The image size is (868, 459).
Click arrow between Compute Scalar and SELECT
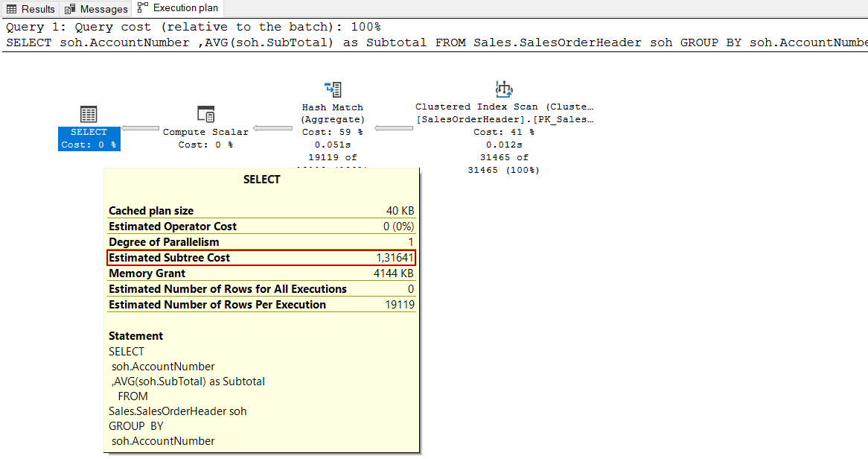tap(140, 129)
